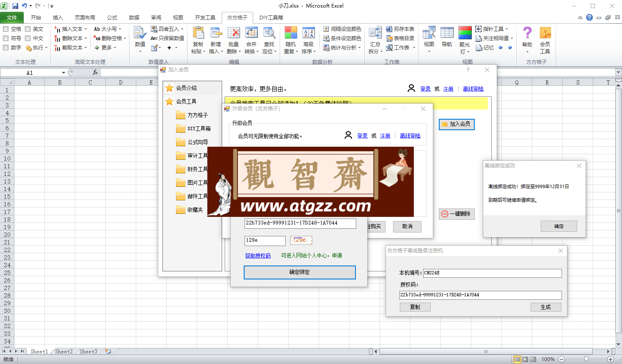
Task: Open the Name Box dropdown arrow
Action: tap(63, 73)
